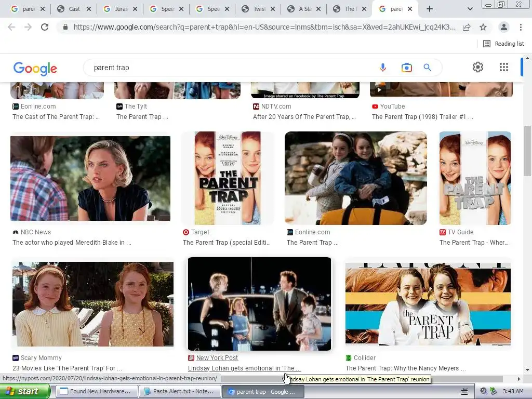Open the Target Parent Trap poster image
Image resolution: width=532 pixels, height=399 pixels.
coord(228,178)
